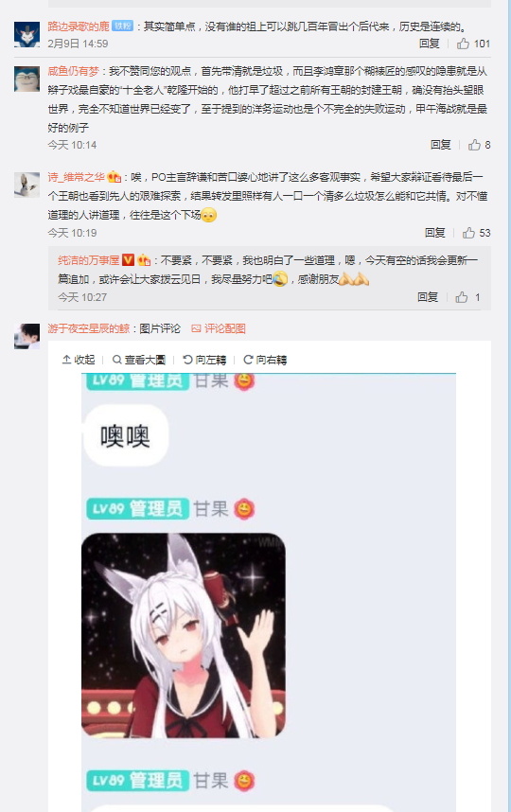Reply to 纯洁的万事屋's nested comment
Screen dimensions: 511x812
(x=428, y=297)
